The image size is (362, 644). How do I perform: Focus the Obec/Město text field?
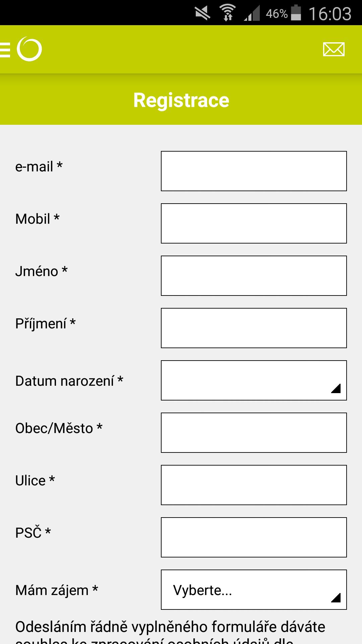[x=254, y=433]
